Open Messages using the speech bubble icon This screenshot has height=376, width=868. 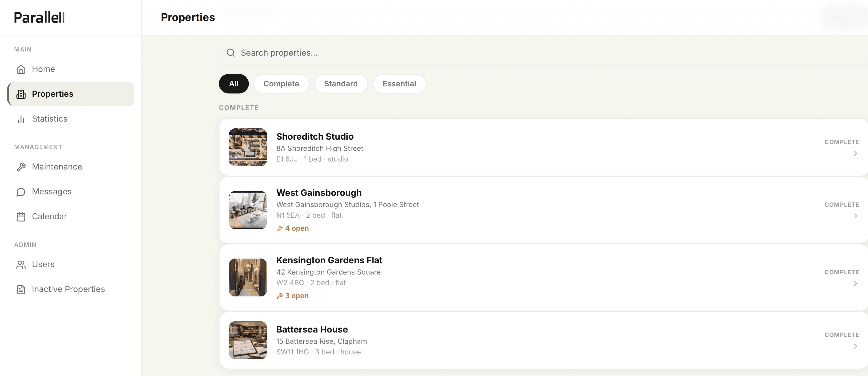point(21,191)
